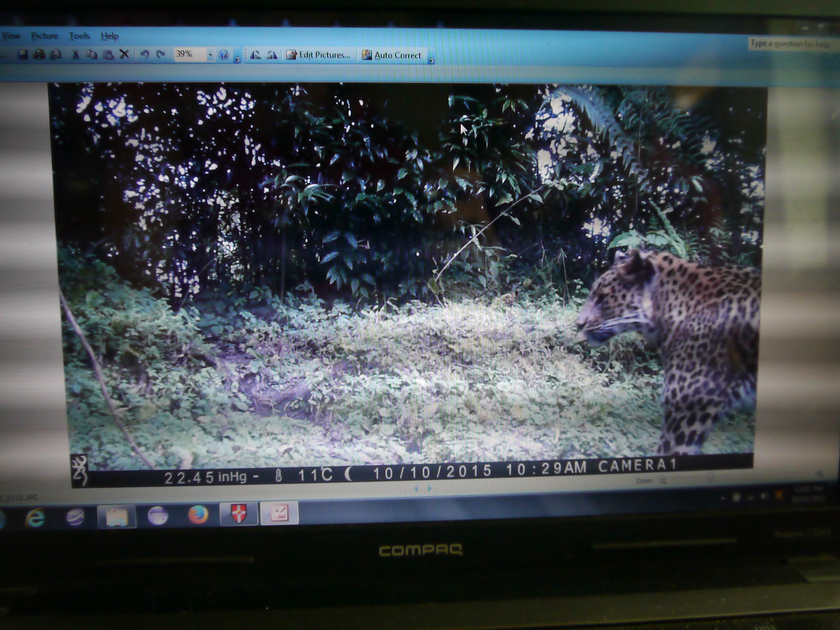Expand Standard toolbar options arrow
840x630 pixels.
tap(237, 60)
